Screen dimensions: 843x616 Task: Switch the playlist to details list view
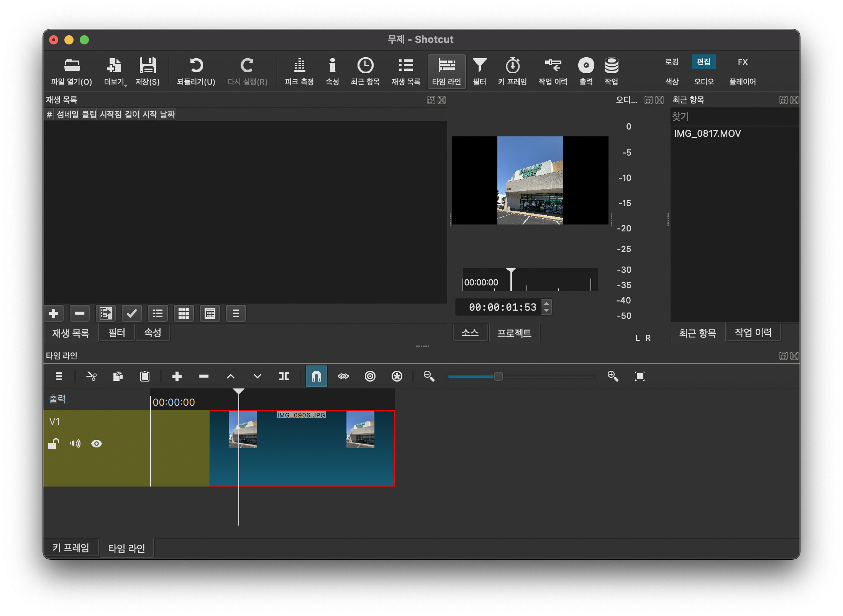click(158, 314)
